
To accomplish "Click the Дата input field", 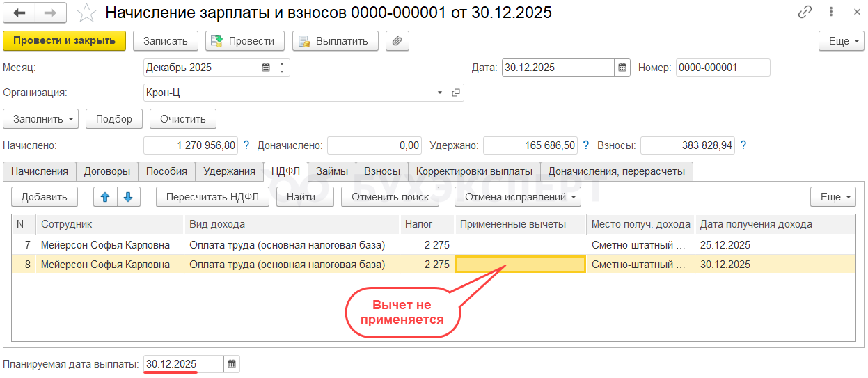I will click(558, 68).
